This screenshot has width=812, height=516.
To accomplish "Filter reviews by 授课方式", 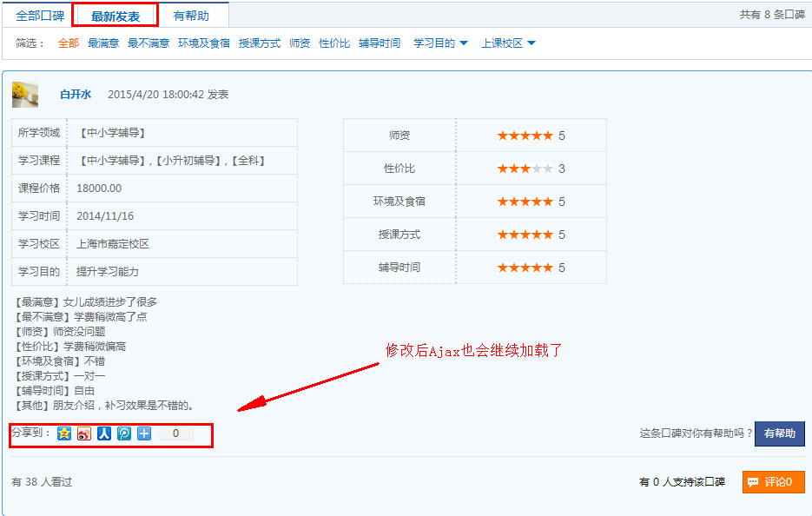I will (260, 43).
